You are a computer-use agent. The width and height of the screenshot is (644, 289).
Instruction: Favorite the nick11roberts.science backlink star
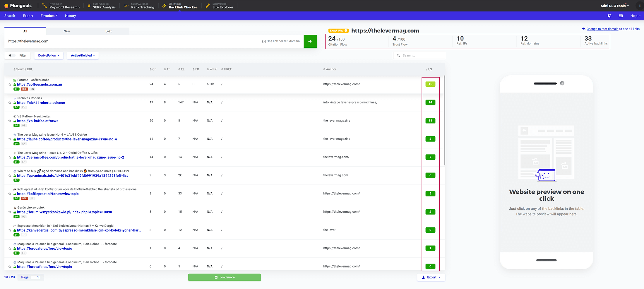point(10,103)
